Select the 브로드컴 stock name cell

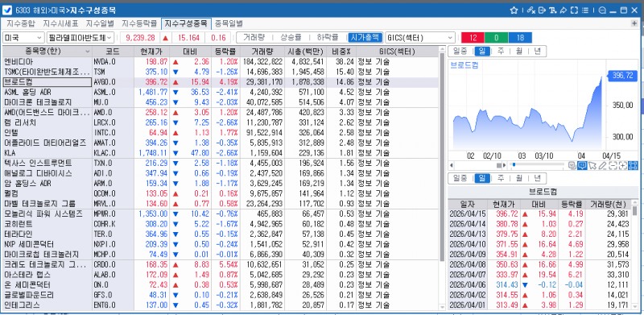tap(47, 82)
